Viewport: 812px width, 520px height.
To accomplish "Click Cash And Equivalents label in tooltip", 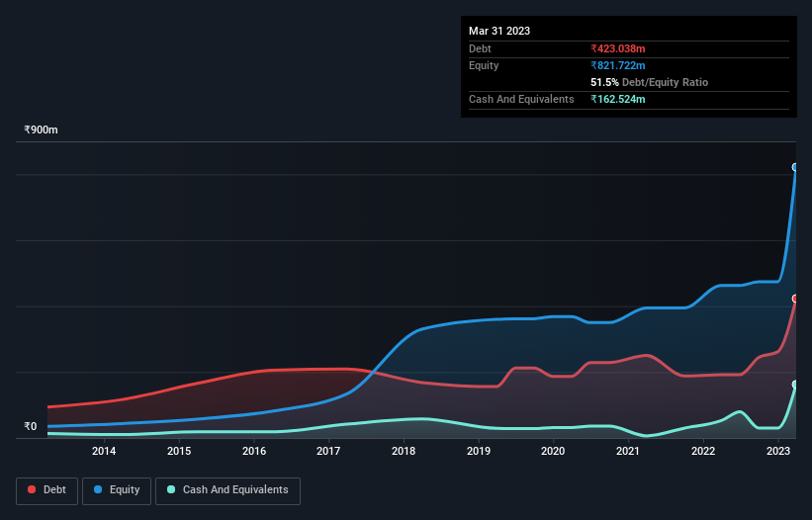I will pyautogui.click(x=521, y=99).
